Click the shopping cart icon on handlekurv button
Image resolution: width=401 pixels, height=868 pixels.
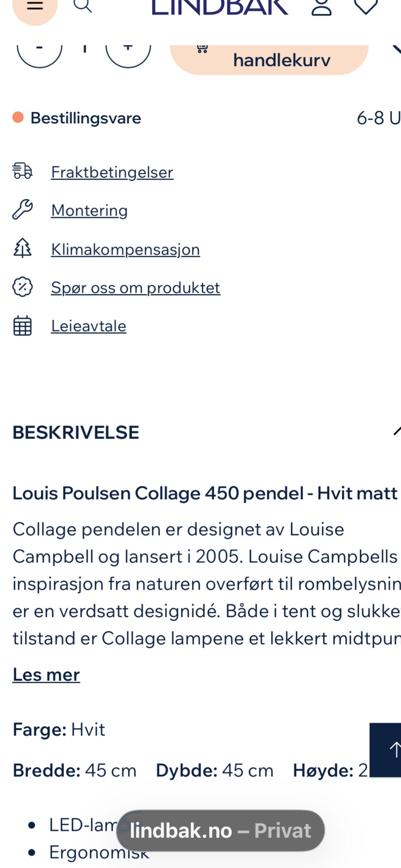coord(203,48)
